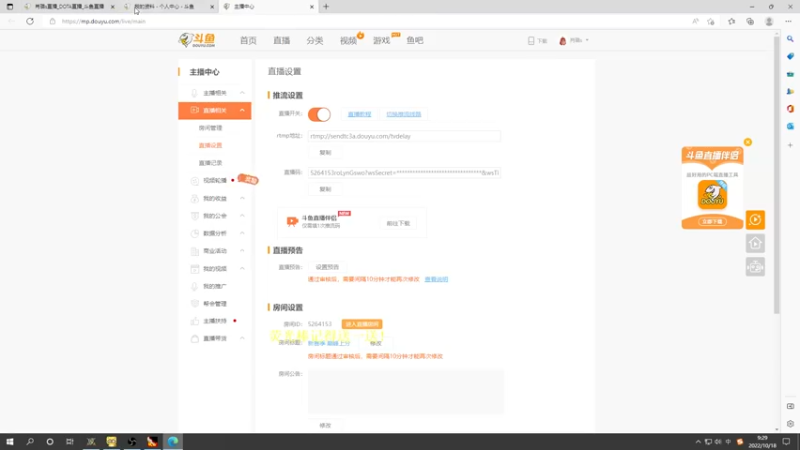
Task: Open the user avatar dropdown in header
Action: click(x=573, y=40)
